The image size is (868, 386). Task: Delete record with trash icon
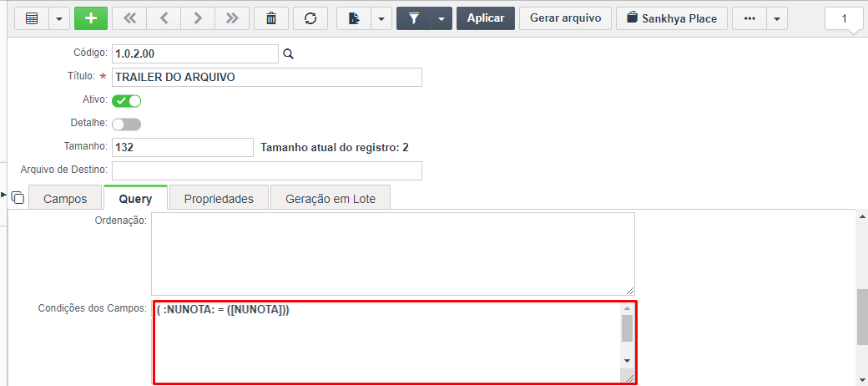tap(271, 18)
